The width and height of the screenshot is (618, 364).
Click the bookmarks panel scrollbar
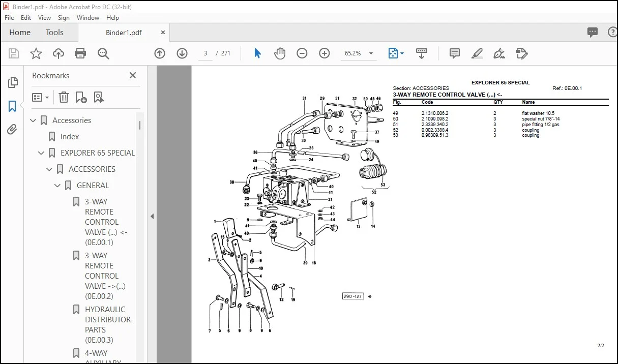(140, 125)
